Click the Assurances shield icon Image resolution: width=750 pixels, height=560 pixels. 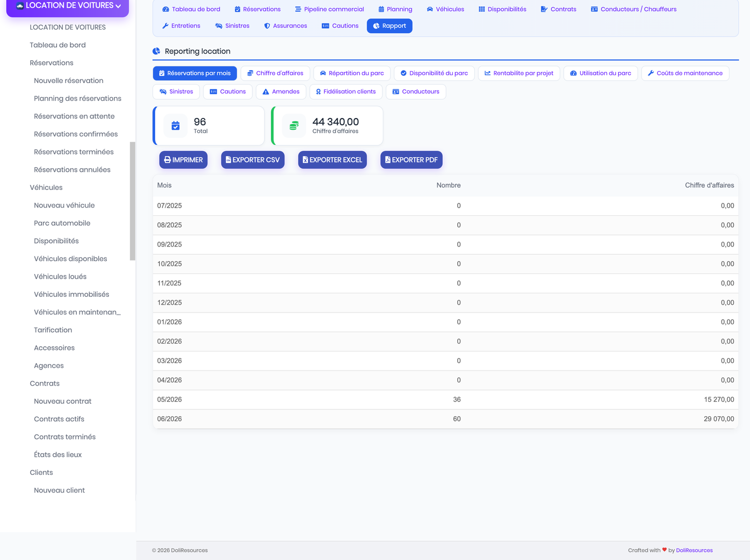point(267,26)
